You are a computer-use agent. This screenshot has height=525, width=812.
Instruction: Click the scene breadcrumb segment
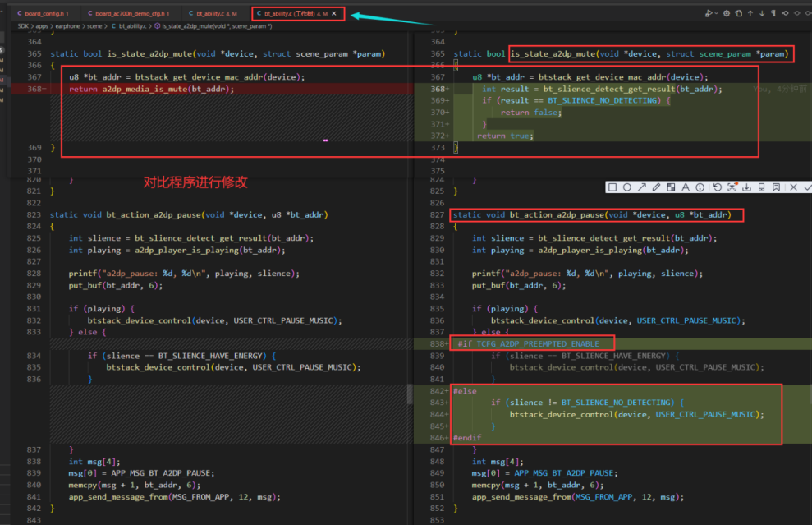click(94, 26)
